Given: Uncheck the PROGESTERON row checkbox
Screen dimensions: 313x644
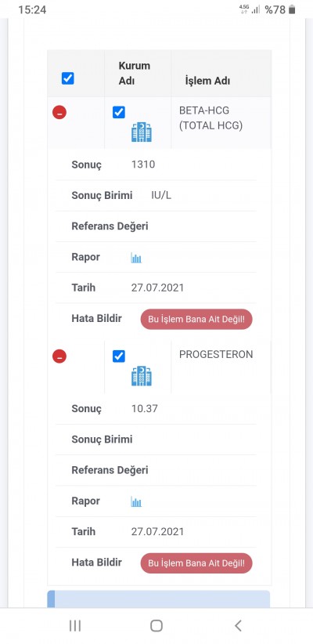Looking at the screenshot, I should click(119, 356).
